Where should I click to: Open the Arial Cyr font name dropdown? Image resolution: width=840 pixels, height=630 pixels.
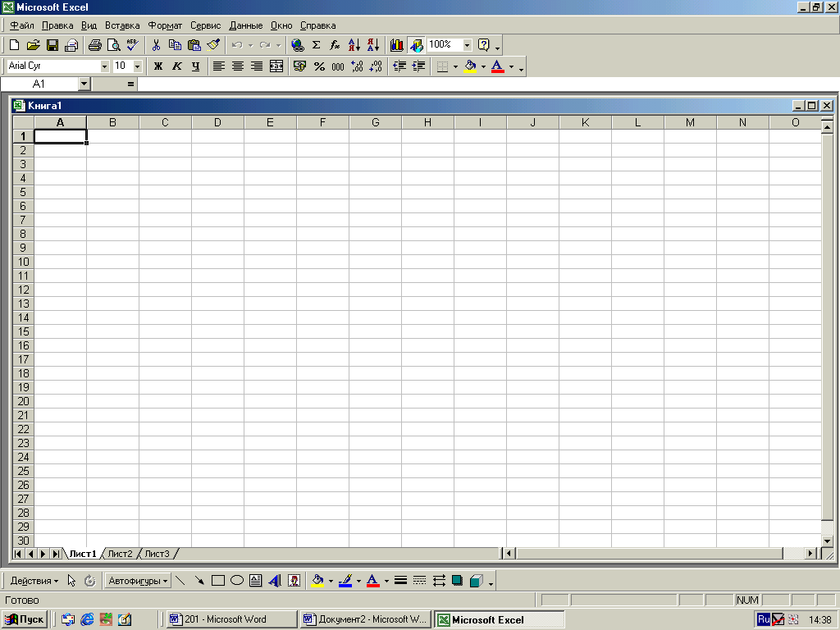pos(104,66)
